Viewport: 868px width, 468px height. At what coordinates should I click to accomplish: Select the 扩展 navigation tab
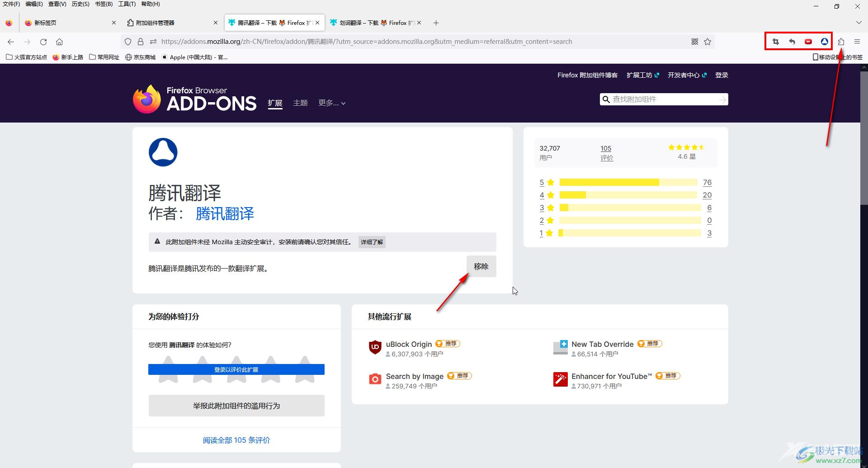(x=275, y=103)
